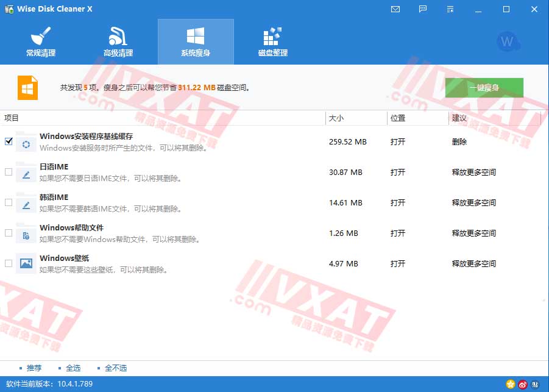Open the title bar menu list icon
The image size is (549, 392).
[451, 9]
